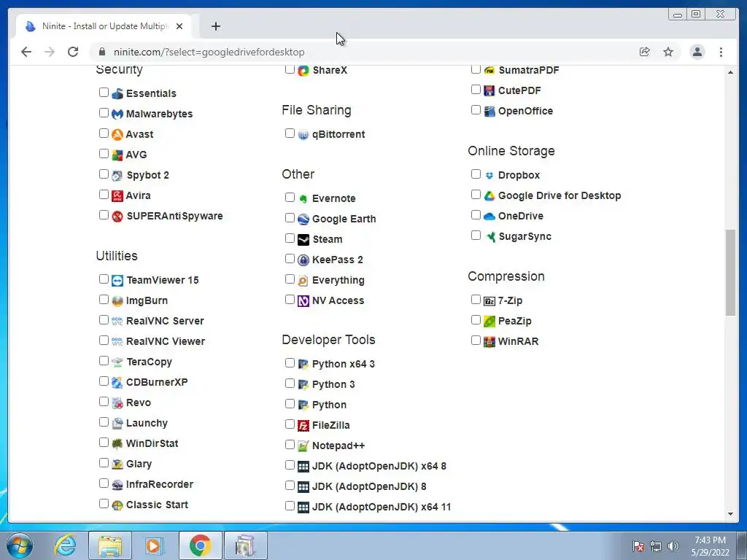This screenshot has width=747, height=560.
Task: Enable the RealVNC Server checkbox
Action: click(x=104, y=320)
